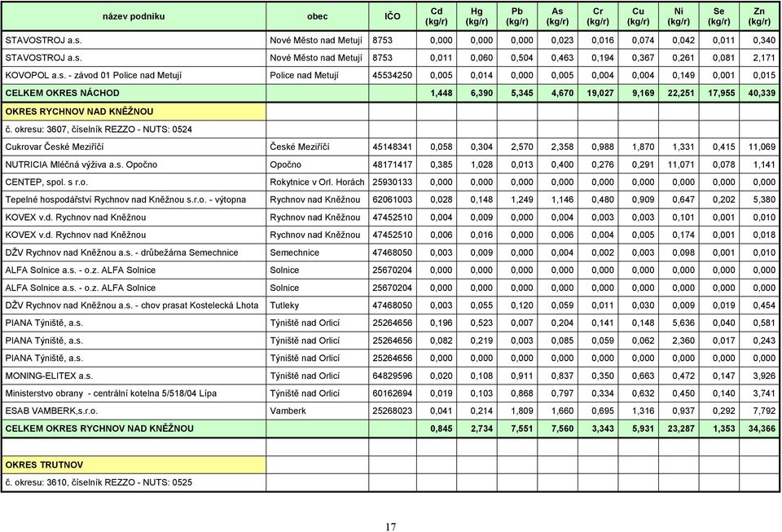The width and height of the screenshot is (782, 532).
Task: Select 'Cukrovar České Meziříčí' row name
Action: 55,147
